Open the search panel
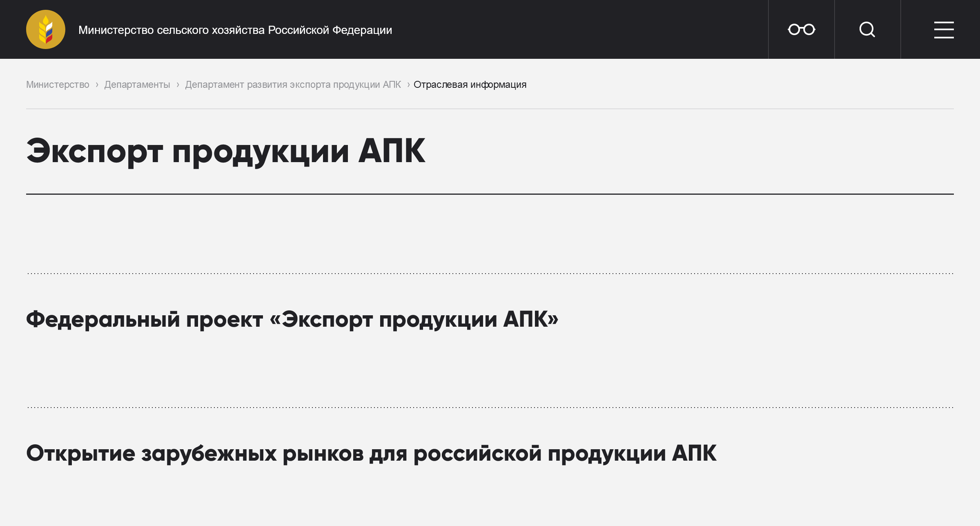The width and height of the screenshot is (980, 526). pyautogui.click(x=867, y=29)
